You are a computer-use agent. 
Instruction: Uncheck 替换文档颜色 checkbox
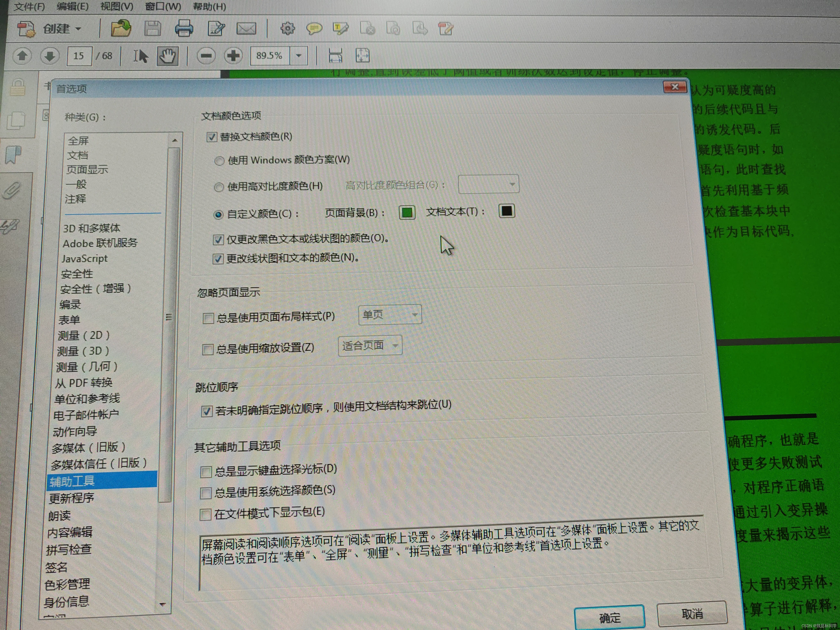(x=211, y=137)
